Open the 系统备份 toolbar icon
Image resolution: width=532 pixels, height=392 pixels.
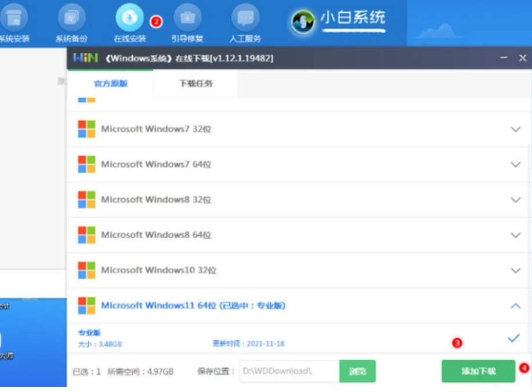[71, 19]
